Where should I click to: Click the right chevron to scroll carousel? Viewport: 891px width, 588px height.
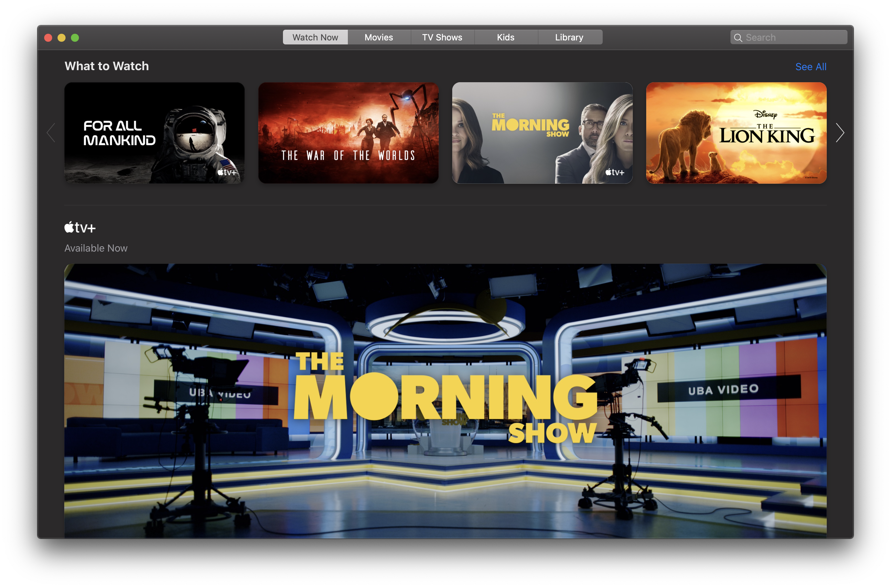(x=840, y=133)
